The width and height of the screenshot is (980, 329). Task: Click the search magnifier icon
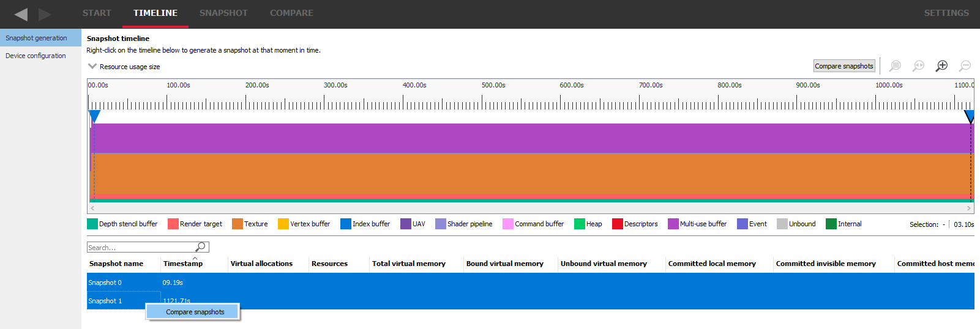200,247
